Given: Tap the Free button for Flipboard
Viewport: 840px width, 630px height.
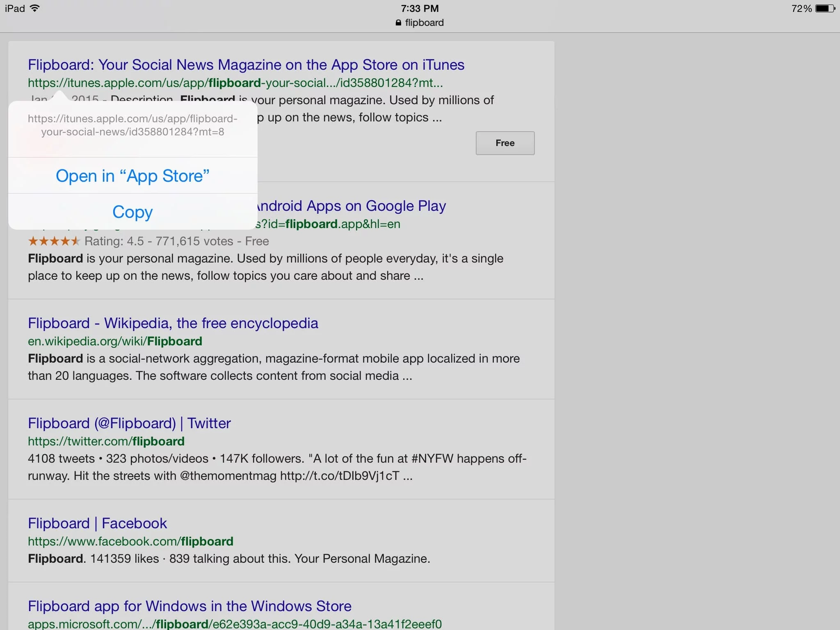Looking at the screenshot, I should click(505, 143).
